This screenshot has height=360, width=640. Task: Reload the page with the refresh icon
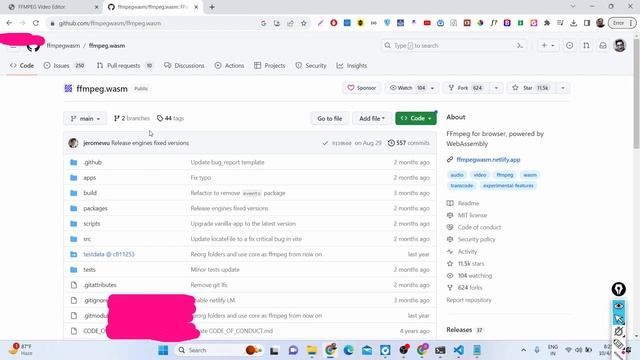point(36,23)
